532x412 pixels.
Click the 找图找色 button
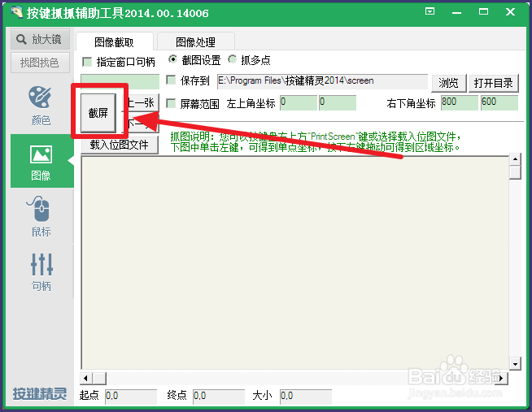click(x=40, y=63)
